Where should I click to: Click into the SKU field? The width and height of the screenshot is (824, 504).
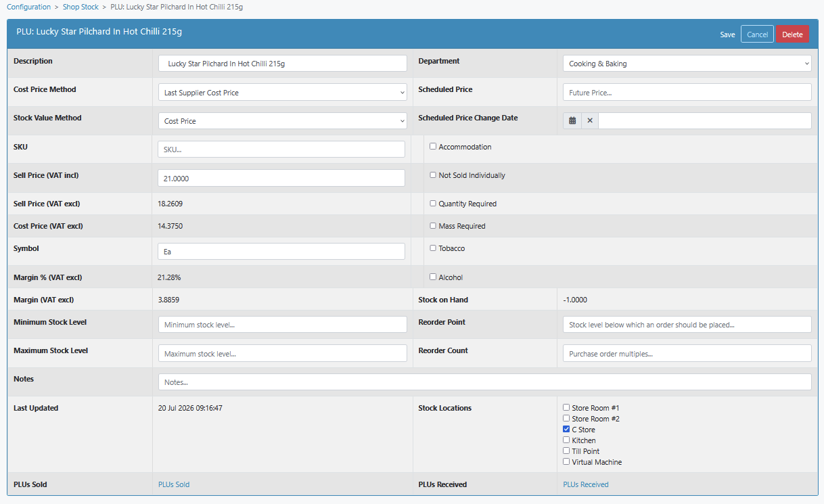coord(281,150)
